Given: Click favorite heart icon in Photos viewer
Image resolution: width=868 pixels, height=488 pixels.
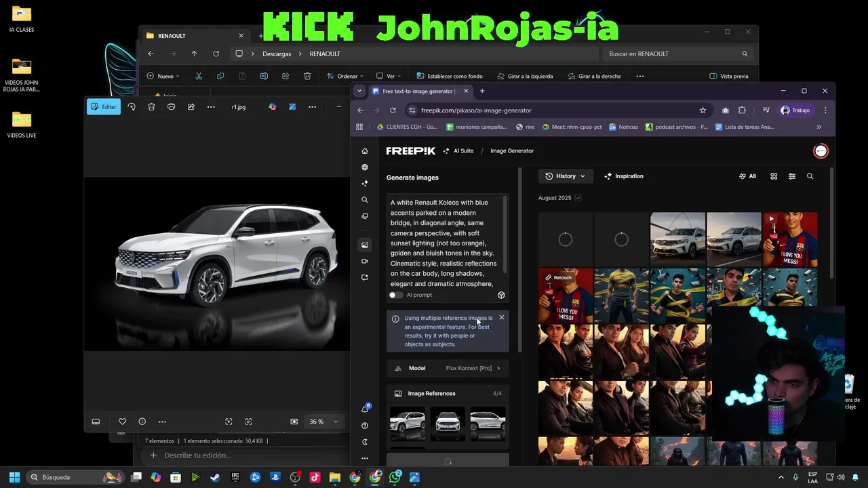Looking at the screenshot, I should click(122, 422).
